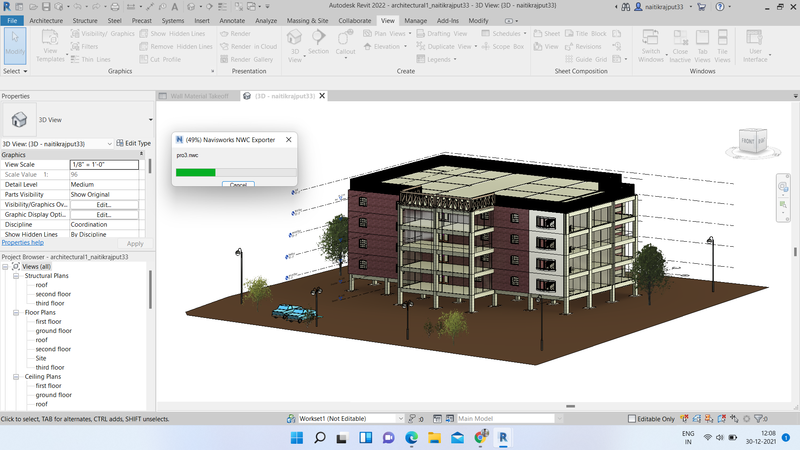The height and width of the screenshot is (450, 800).
Task: Click Edit Type button
Action: point(134,143)
